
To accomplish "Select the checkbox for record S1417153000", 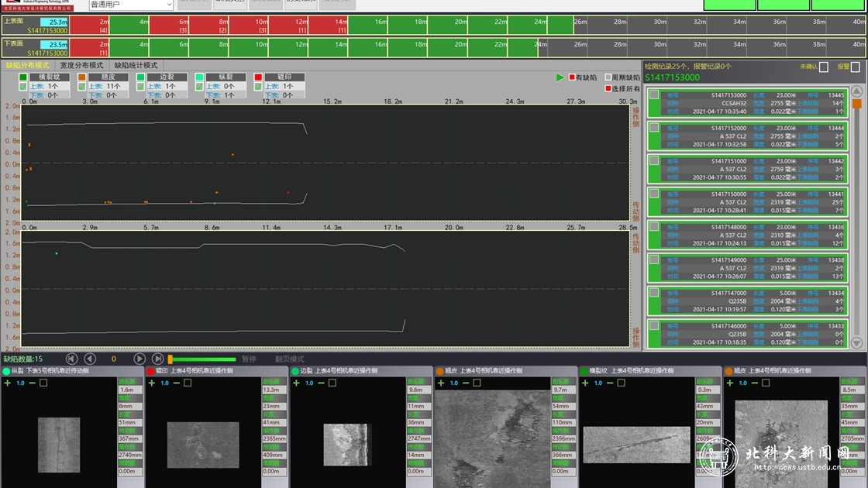I will (654, 95).
